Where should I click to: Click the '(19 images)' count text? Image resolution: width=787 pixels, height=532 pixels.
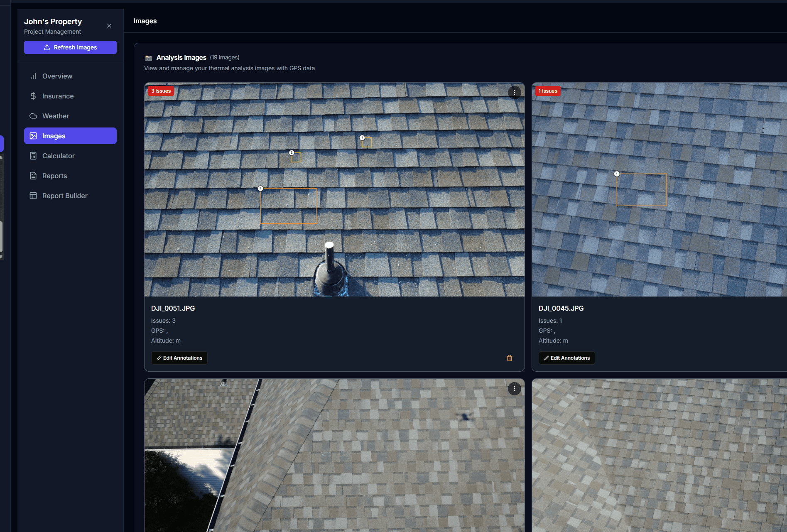tap(225, 57)
